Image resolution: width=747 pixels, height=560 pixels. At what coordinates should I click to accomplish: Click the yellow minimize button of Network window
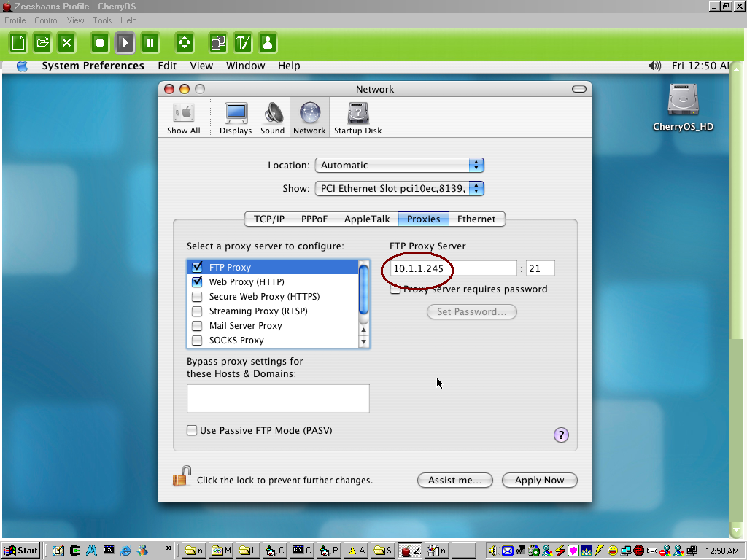[x=185, y=89]
